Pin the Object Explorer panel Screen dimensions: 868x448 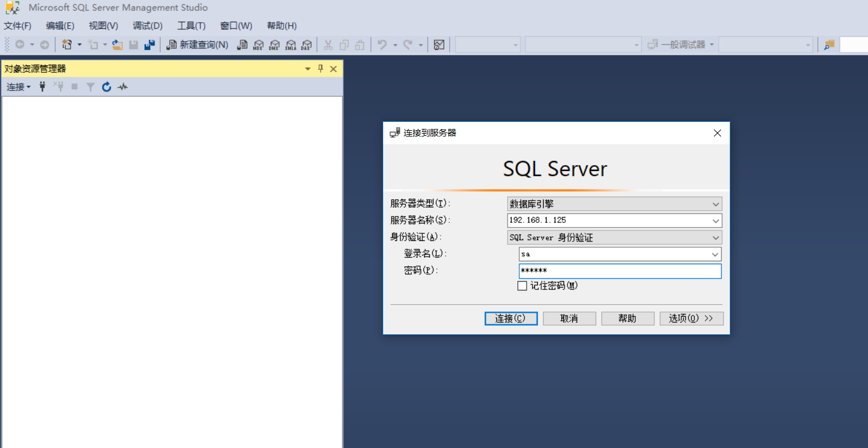[x=320, y=68]
